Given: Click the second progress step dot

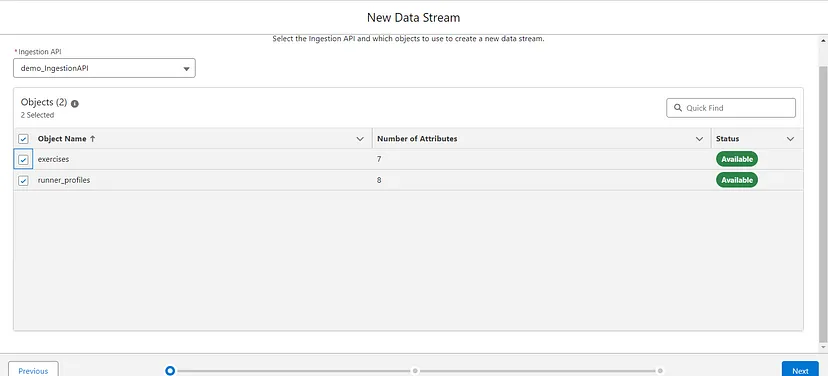Looking at the screenshot, I should click(415, 371).
